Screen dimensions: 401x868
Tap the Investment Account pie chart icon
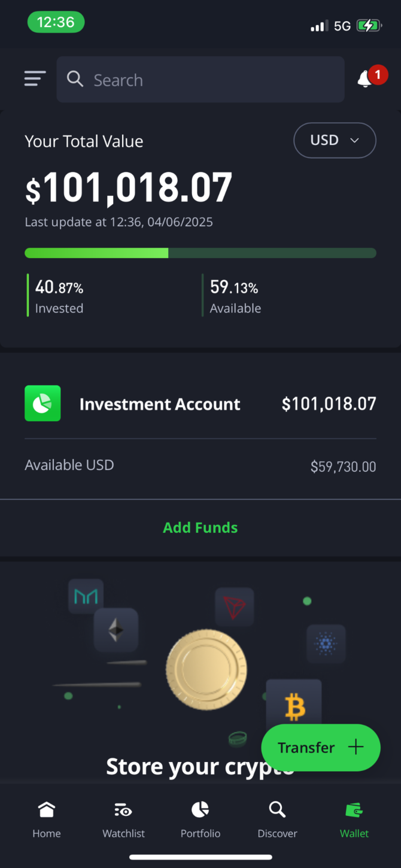point(42,403)
